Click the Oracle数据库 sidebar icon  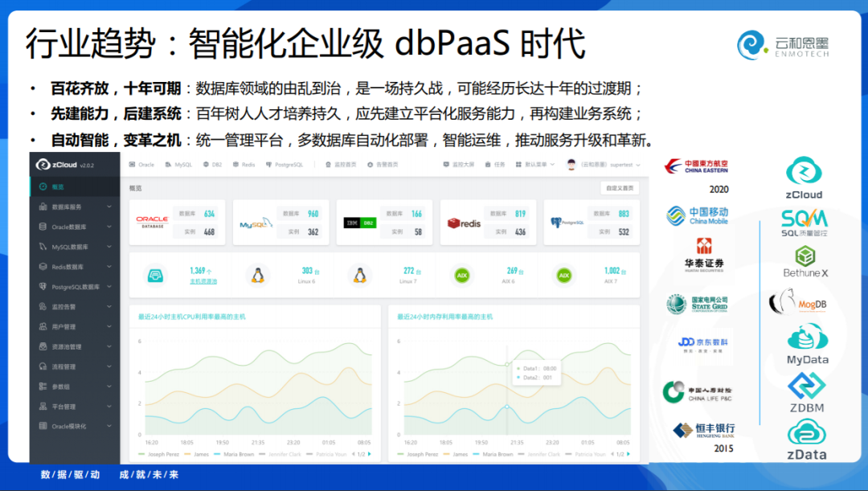pos(43,227)
